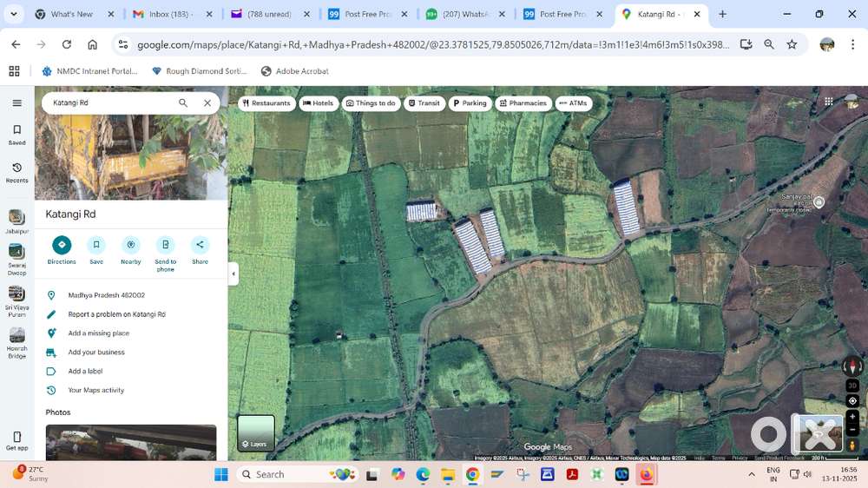Screen dimensions: 868x488
Task: Bookmark this tab with the star icon
Action: point(792,44)
